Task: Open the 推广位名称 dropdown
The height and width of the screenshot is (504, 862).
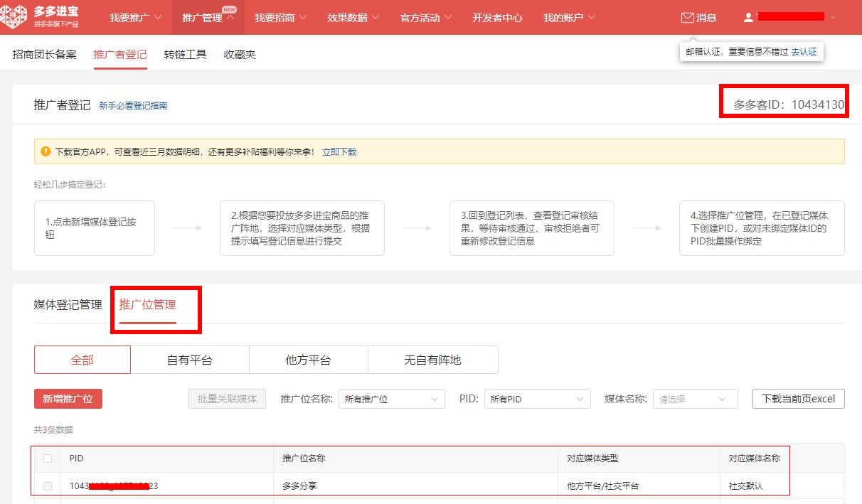Action: [392, 399]
